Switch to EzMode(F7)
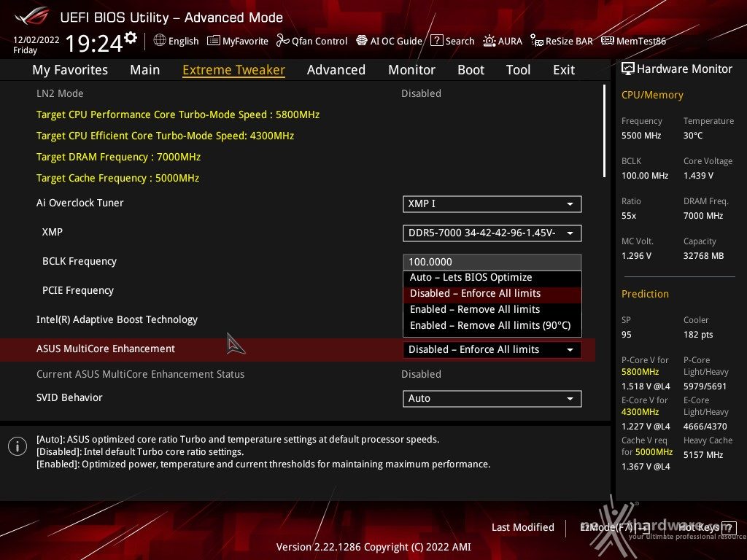 coord(614,527)
